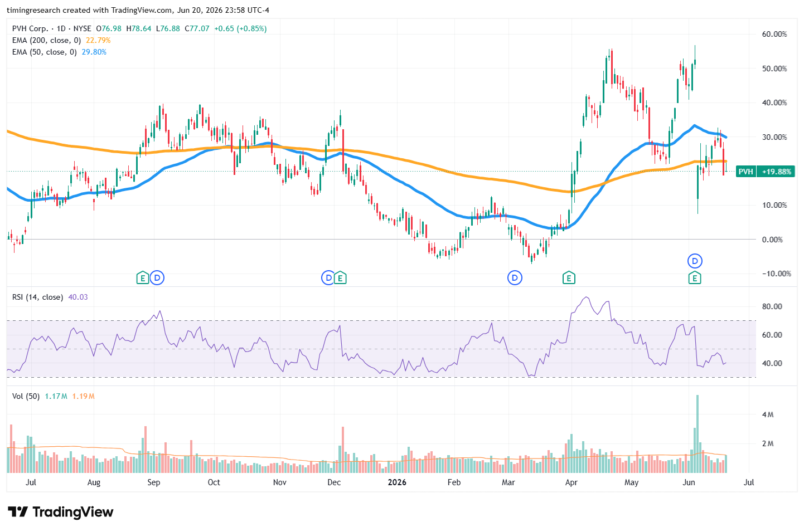
Task: Click the EMA 50 value 29.80%
Action: tap(94, 52)
